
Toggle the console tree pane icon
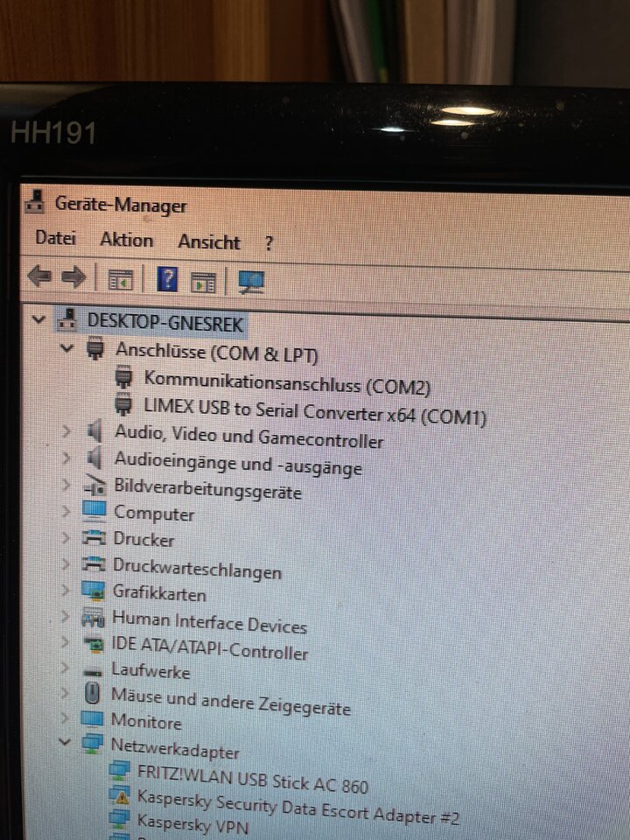121,280
